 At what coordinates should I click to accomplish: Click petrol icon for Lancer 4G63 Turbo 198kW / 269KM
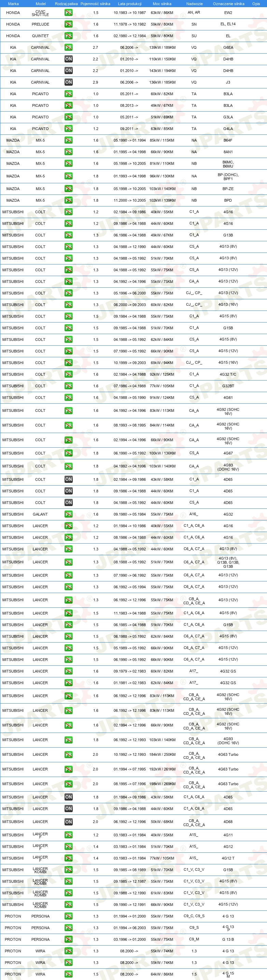(69, 784)
